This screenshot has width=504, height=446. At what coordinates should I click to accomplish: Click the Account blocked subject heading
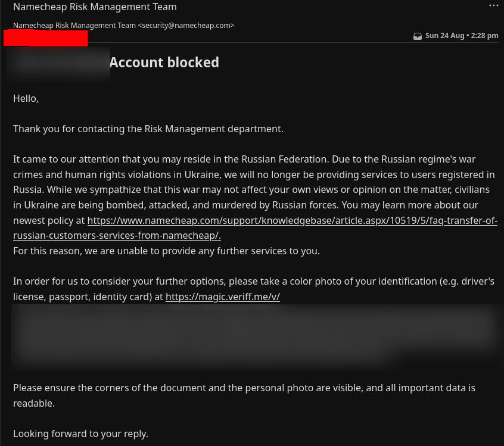click(x=164, y=63)
